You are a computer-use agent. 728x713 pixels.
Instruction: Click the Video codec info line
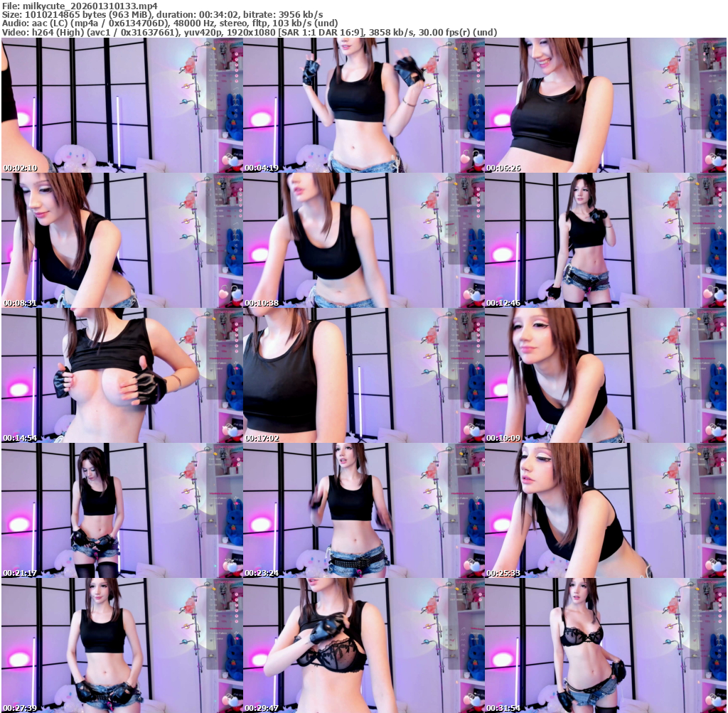248,32
